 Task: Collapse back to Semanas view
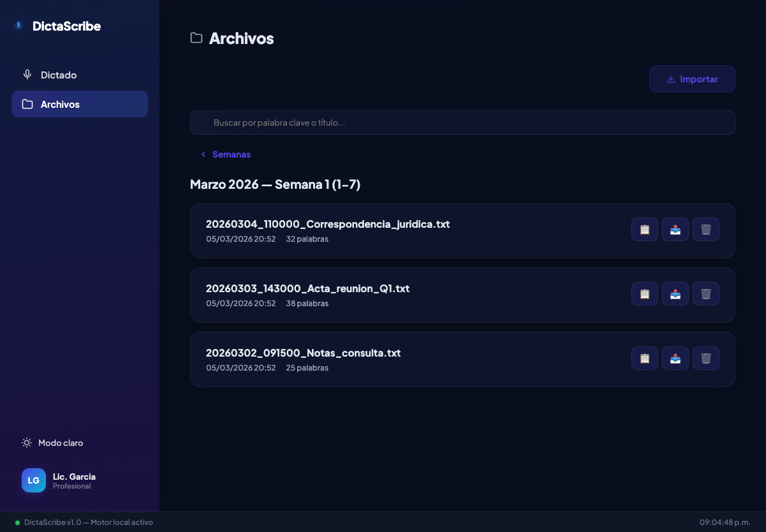pyautogui.click(x=226, y=154)
